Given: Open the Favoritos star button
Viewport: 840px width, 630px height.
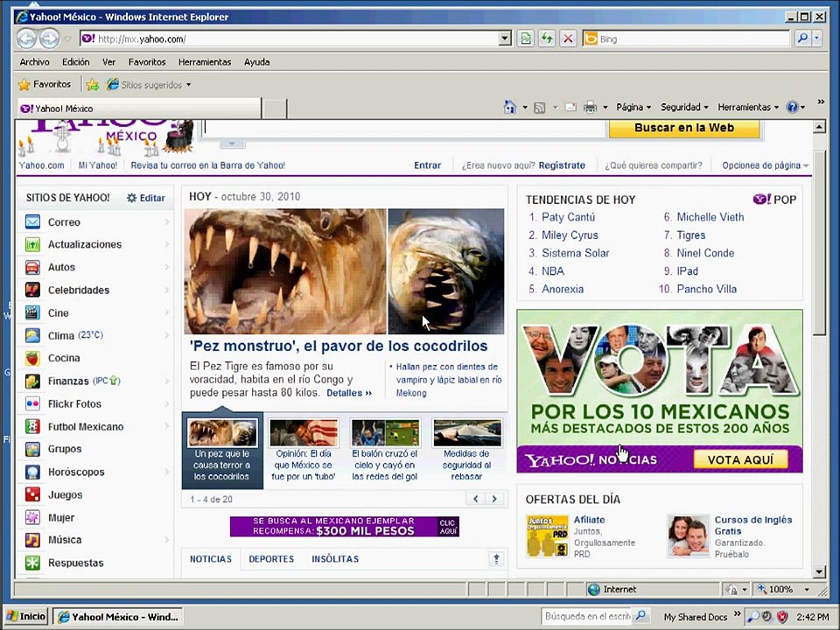Looking at the screenshot, I should click(45, 84).
